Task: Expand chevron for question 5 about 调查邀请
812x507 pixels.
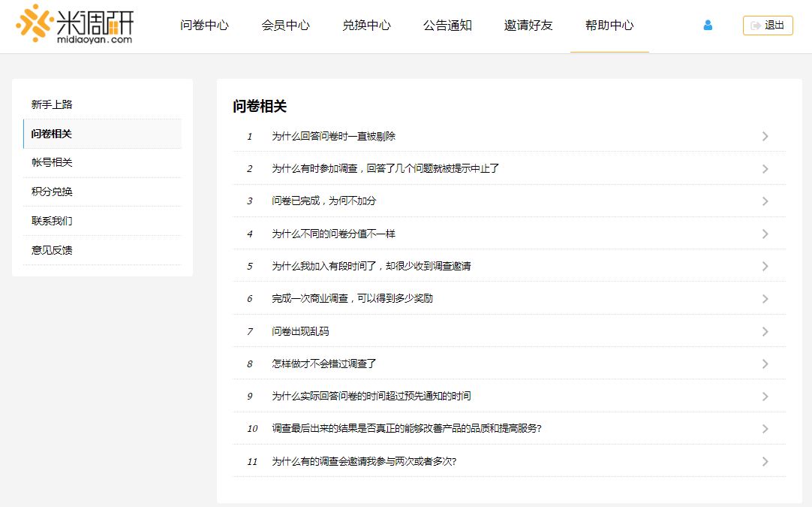Action: [765, 267]
